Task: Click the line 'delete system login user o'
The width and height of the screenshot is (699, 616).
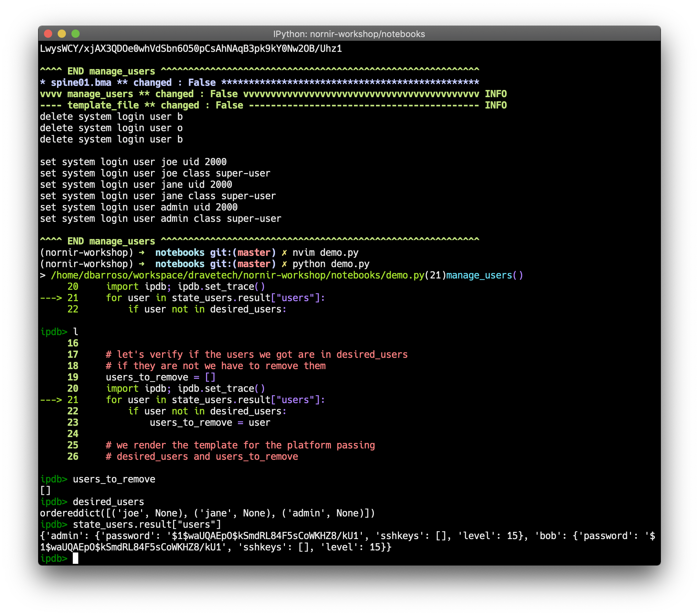Action: [x=111, y=128]
